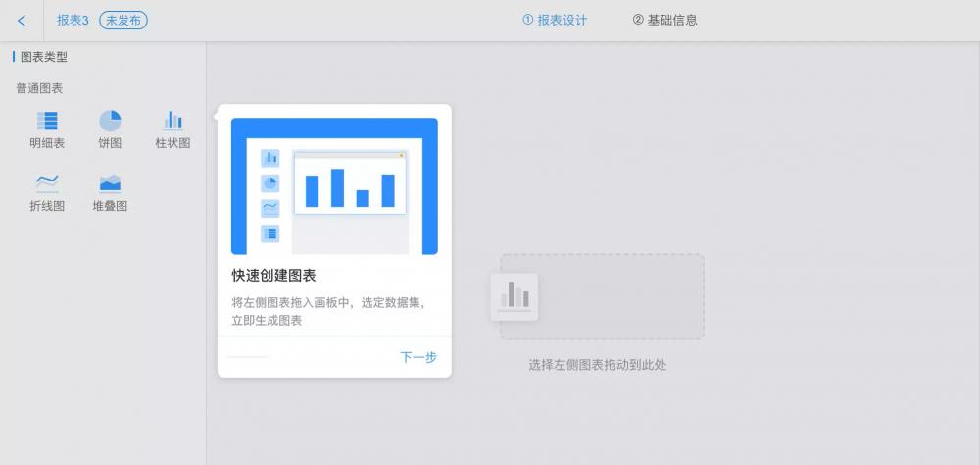This screenshot has height=465, width=980.
Task: Select the 堆叠图 stacked area chart icon
Action: pyautogui.click(x=110, y=183)
